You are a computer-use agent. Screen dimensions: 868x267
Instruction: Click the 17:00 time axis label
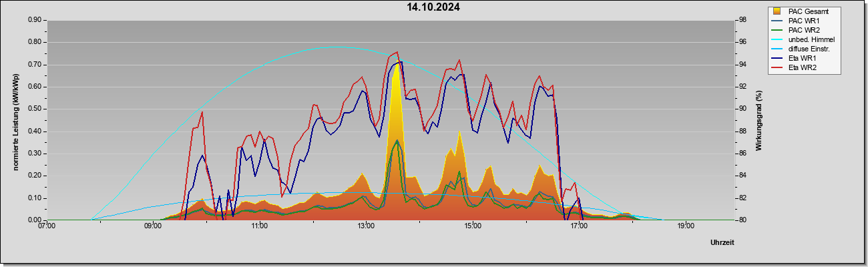click(579, 226)
